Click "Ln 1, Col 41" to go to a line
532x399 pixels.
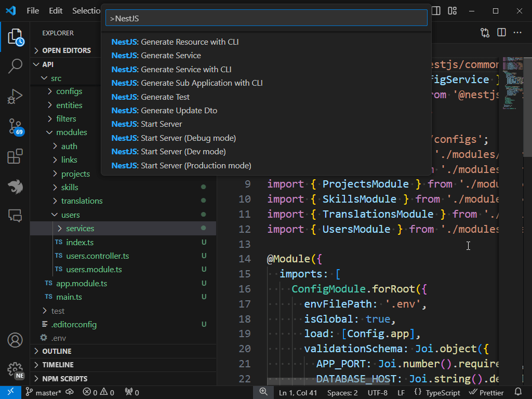tap(298, 392)
